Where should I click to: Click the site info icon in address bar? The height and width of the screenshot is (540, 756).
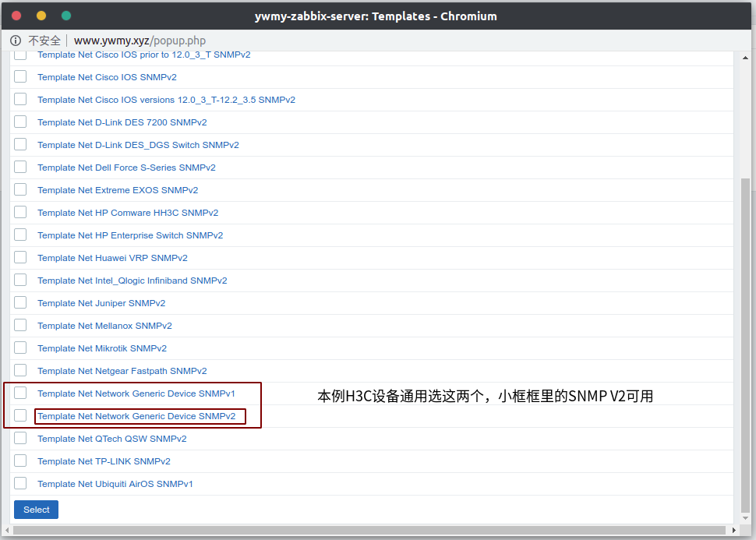click(16, 41)
